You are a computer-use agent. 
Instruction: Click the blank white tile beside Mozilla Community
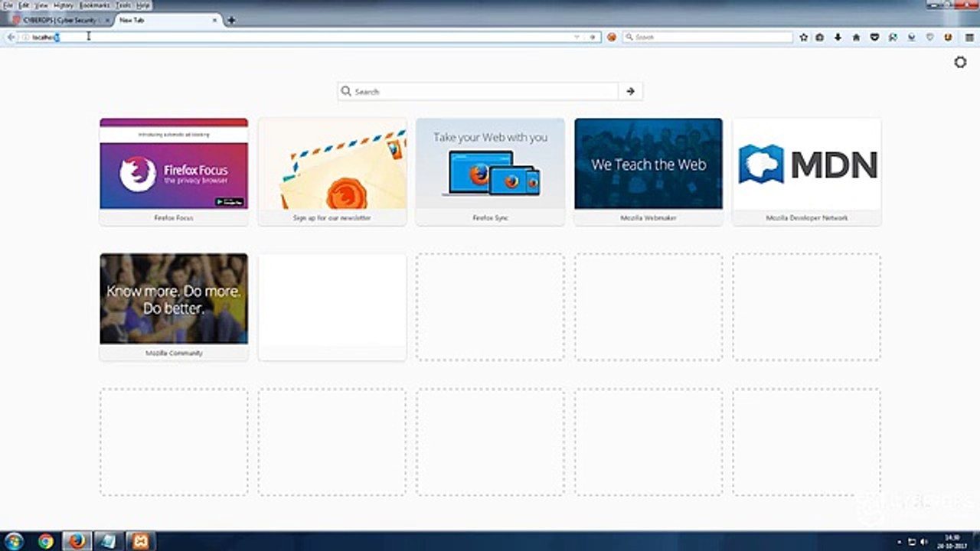332,307
